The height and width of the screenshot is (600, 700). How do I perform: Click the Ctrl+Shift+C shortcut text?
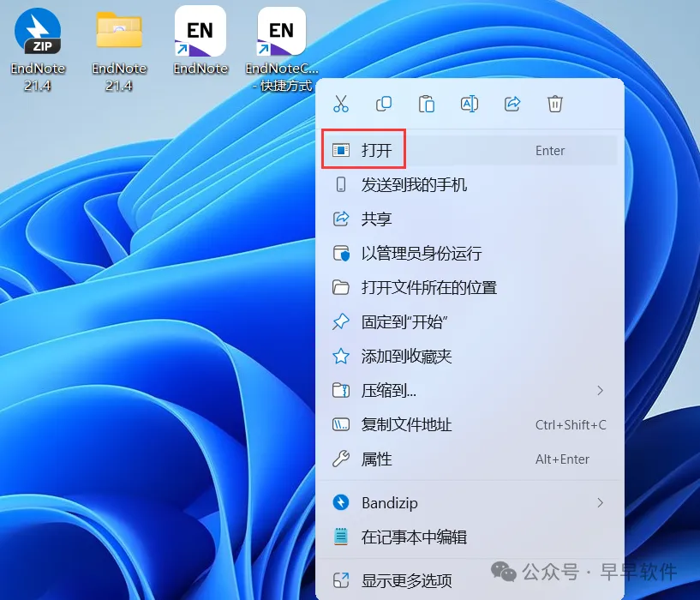(571, 425)
